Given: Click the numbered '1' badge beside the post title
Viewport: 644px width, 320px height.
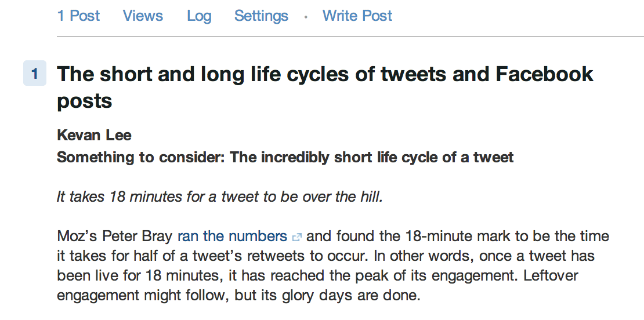Looking at the screenshot, I should [35, 74].
